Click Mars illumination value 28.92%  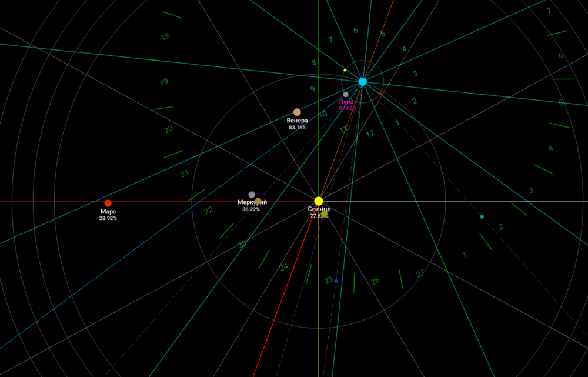[108, 218]
